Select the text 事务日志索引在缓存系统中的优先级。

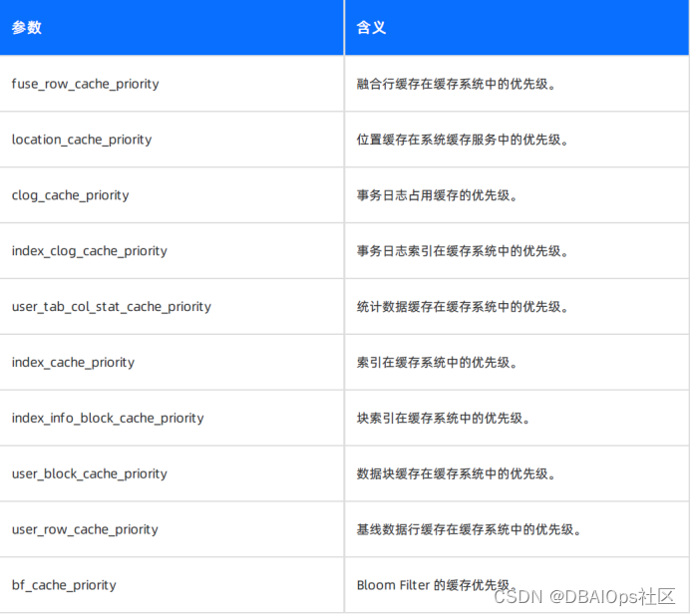[x=464, y=251]
